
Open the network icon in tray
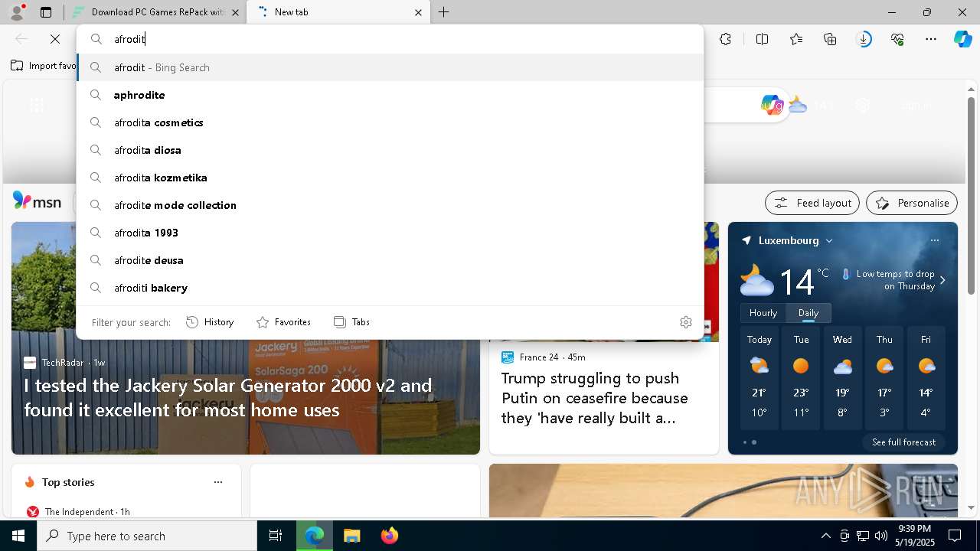(x=863, y=536)
